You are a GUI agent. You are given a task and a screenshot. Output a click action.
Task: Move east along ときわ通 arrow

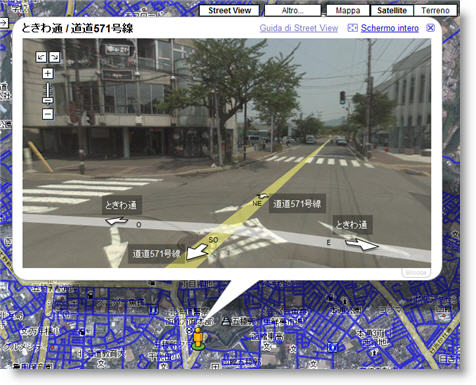pyautogui.click(x=362, y=244)
